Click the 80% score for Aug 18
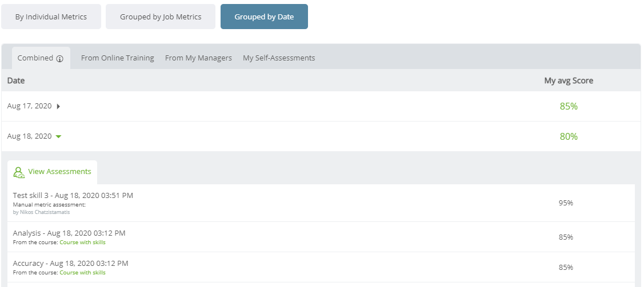 (x=569, y=136)
